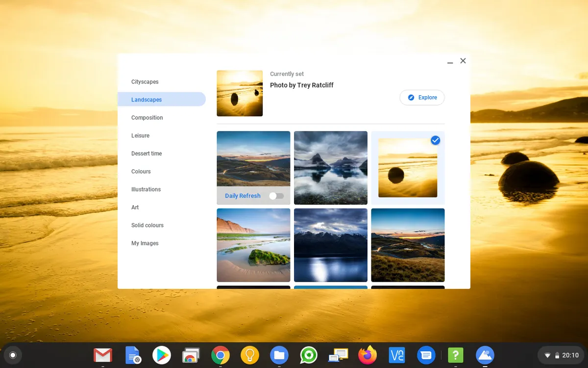Image resolution: width=588 pixels, height=368 pixels.
Task: Deselect the currently selected sunset wallpaper checkmark
Action: click(x=435, y=140)
